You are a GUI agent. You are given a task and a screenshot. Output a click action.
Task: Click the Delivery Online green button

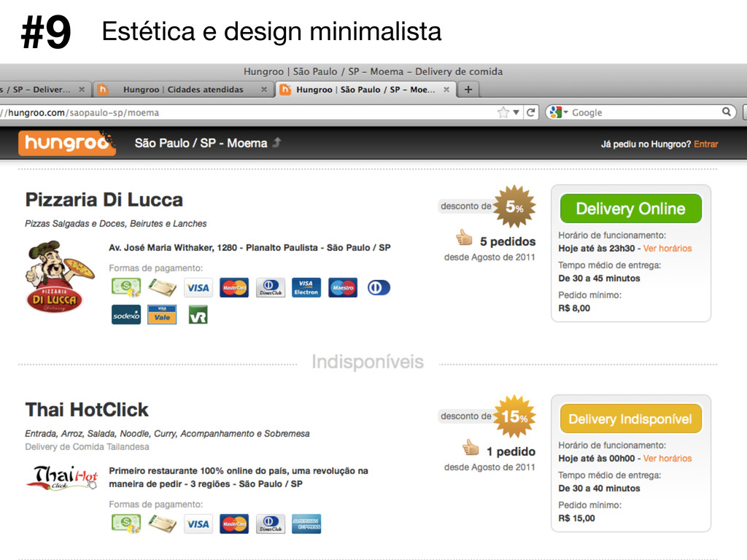pyautogui.click(x=631, y=209)
